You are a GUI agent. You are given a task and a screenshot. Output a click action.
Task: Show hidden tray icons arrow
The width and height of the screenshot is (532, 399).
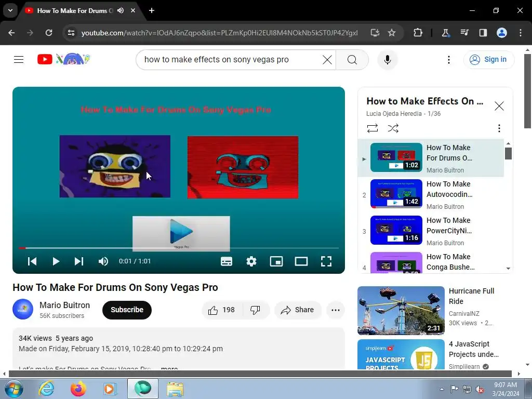(442, 389)
